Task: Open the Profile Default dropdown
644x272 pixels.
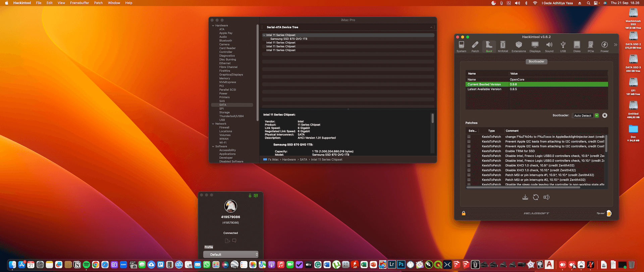Action: 231,255
